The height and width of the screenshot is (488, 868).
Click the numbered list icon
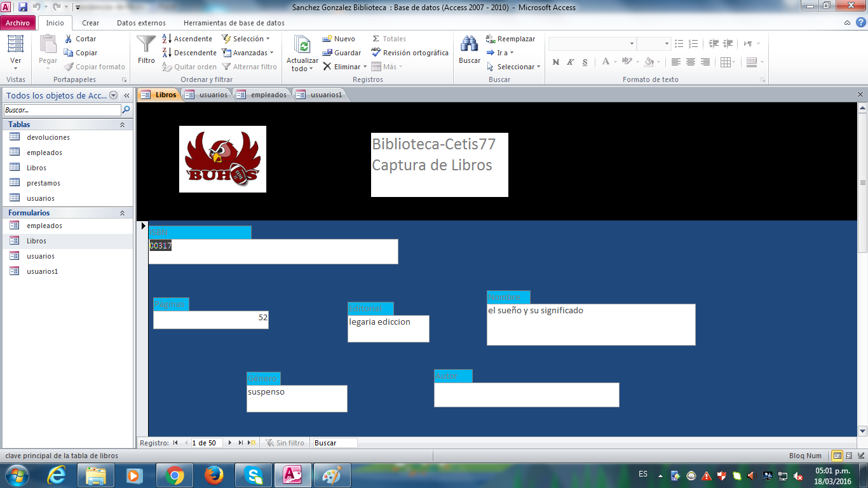coord(693,43)
